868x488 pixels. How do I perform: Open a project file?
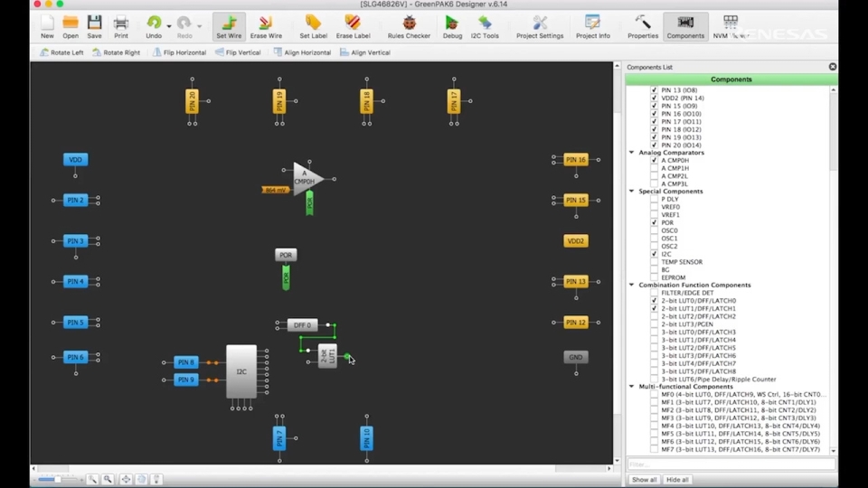point(71,26)
